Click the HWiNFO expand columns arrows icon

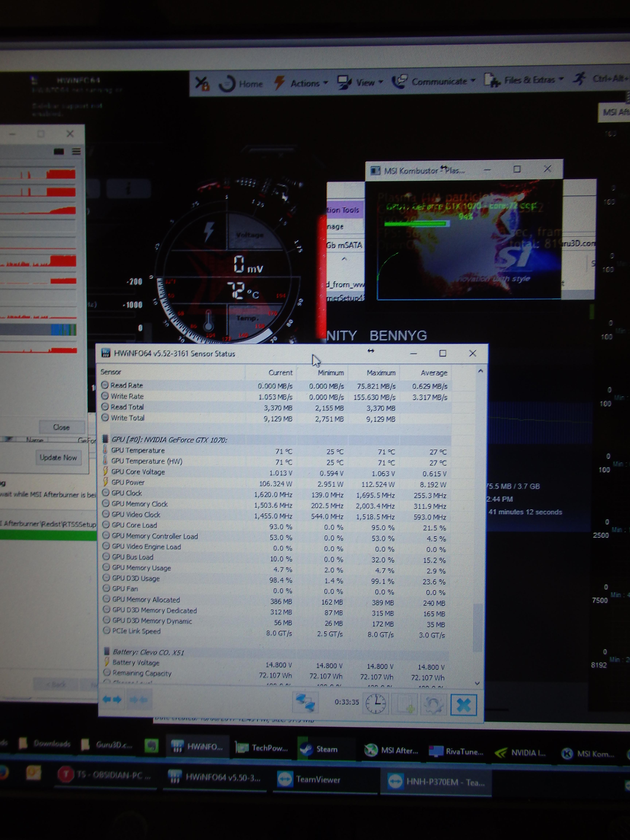[112, 699]
